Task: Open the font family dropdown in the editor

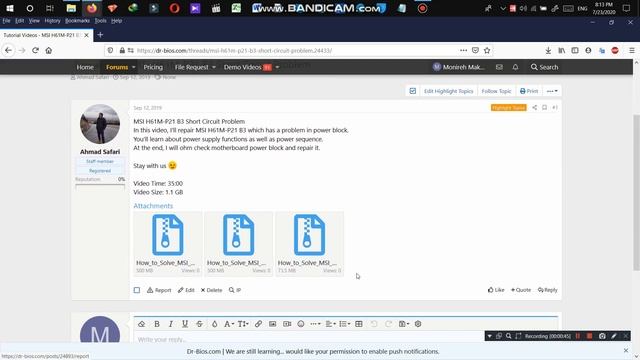Action: 229,324
